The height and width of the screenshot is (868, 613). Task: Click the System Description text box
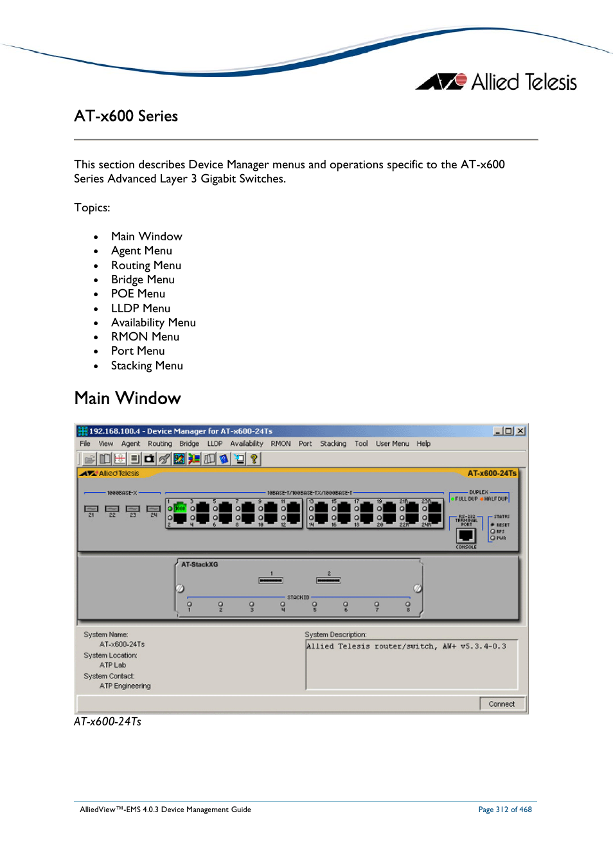click(x=412, y=664)
